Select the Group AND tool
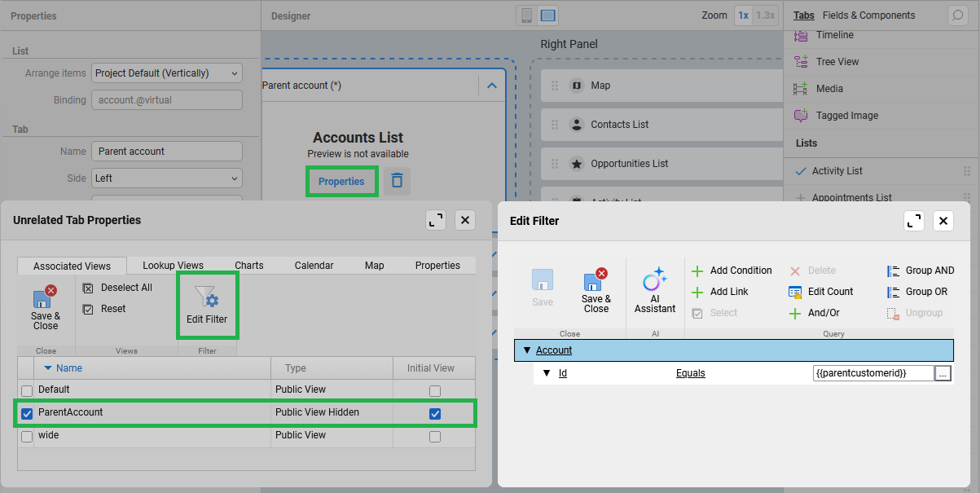This screenshot has width=980, height=493. (x=893, y=271)
